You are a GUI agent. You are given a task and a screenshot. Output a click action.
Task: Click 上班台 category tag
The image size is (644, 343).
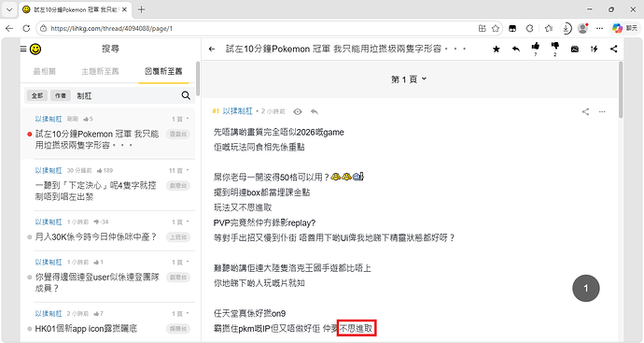coord(178,236)
